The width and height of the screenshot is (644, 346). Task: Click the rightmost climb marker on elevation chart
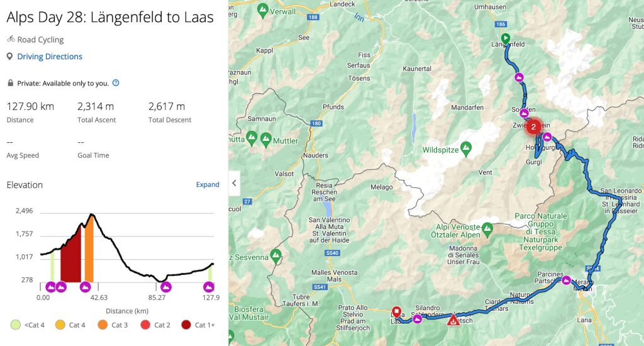pos(209,287)
